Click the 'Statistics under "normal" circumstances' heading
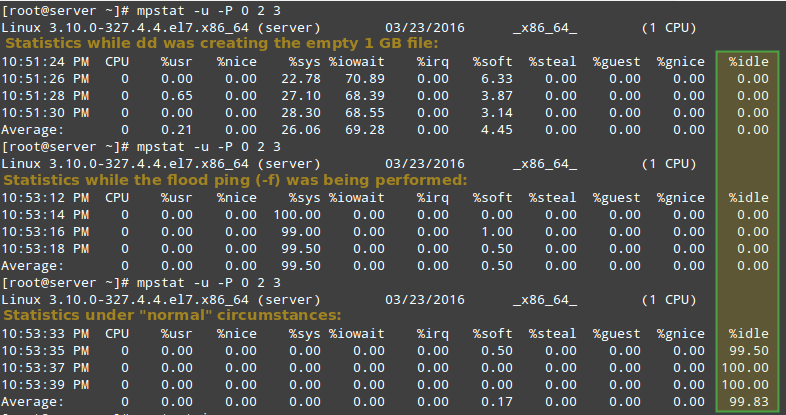Viewport: 786px width, 415px height. (x=171, y=316)
